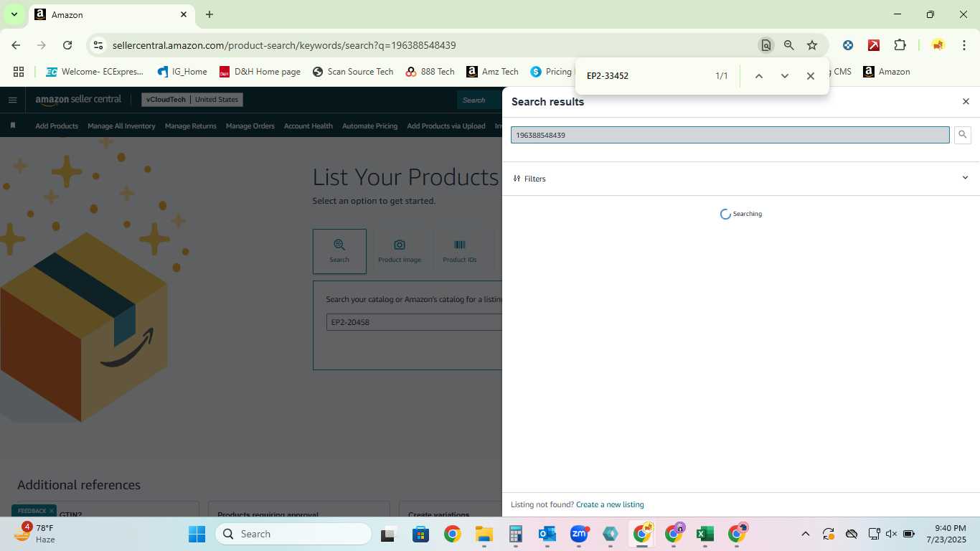Open D&H Home page bookmark
The width and height of the screenshot is (980, 551).
point(260,72)
